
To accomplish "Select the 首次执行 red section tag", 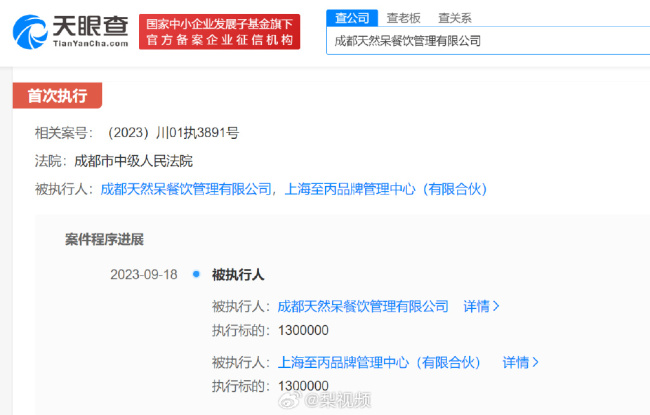I will click(x=57, y=96).
